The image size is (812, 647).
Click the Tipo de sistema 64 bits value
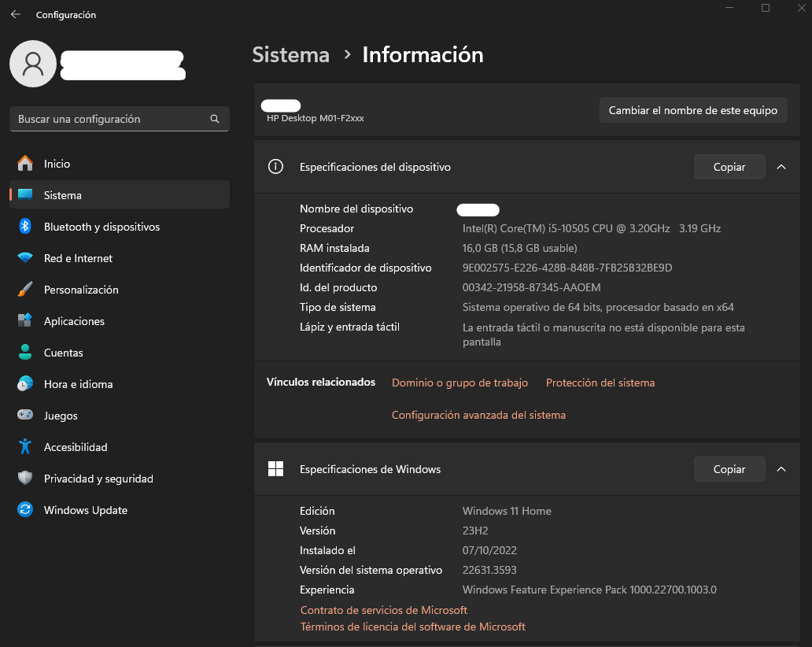point(598,307)
